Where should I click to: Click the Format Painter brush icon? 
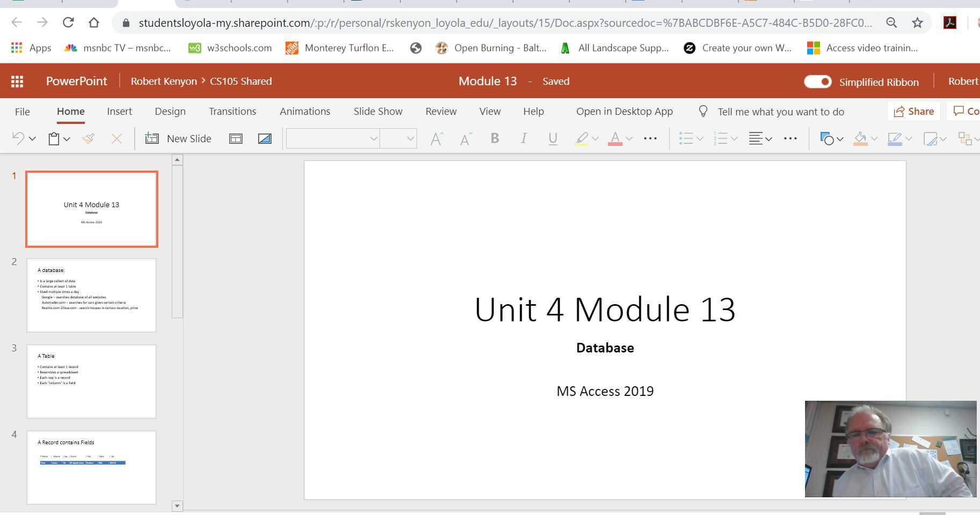pyautogui.click(x=89, y=139)
